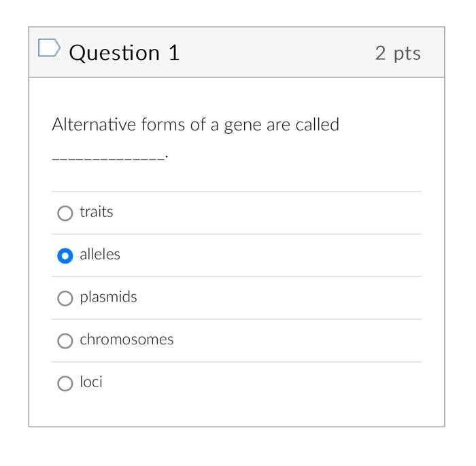Click the "loci" answer text

click(91, 382)
